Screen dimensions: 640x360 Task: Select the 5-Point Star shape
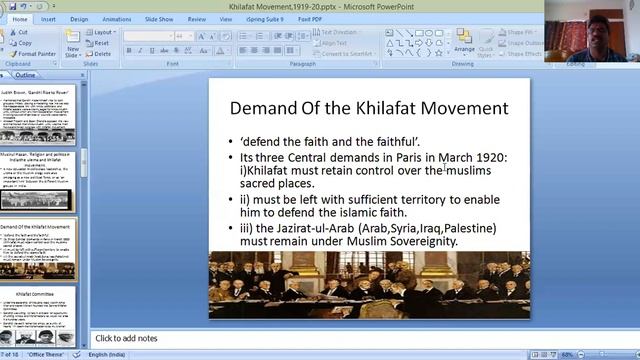tap(438, 53)
